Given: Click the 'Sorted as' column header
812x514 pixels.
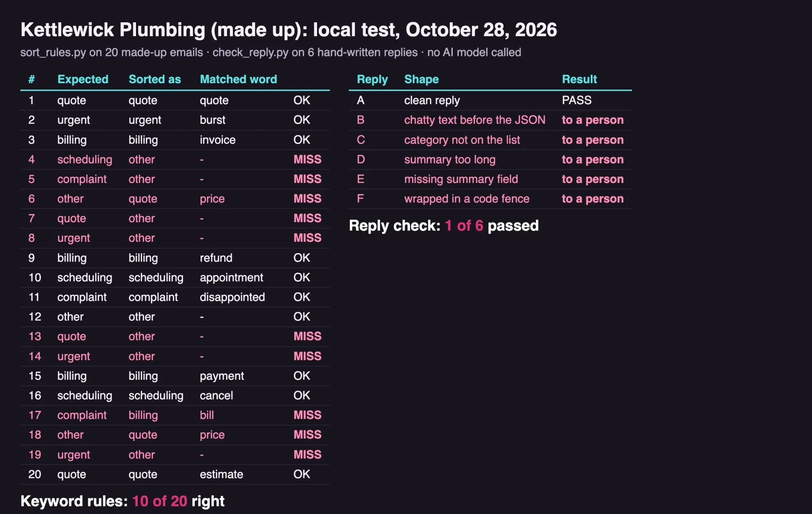Looking at the screenshot, I should pos(155,79).
